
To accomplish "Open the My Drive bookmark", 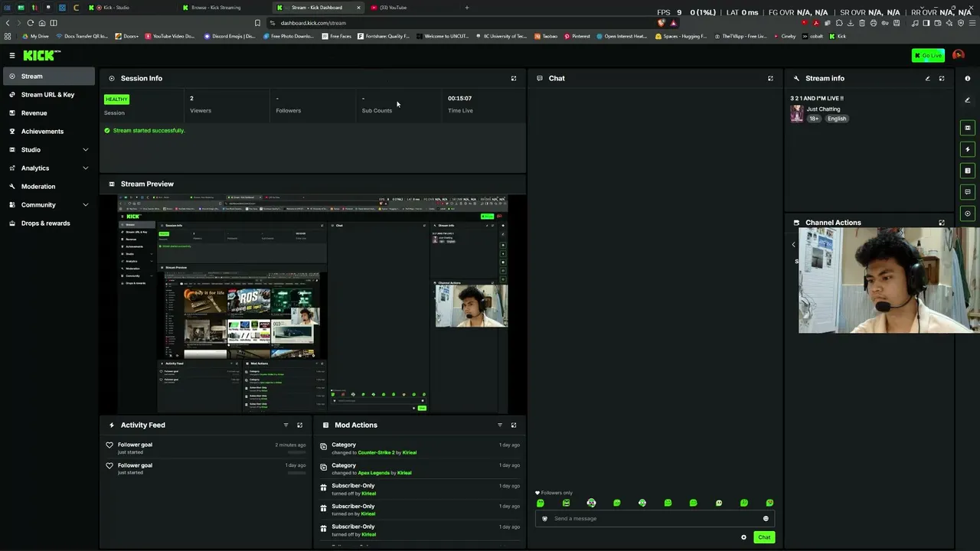I will (x=34, y=37).
